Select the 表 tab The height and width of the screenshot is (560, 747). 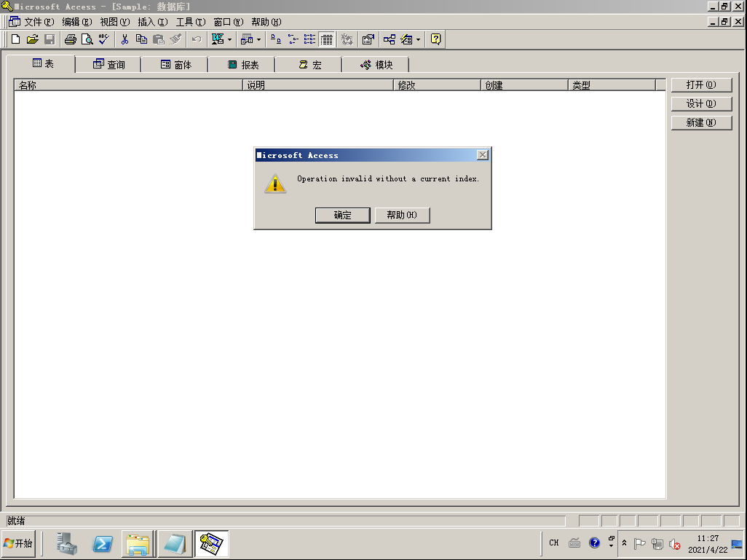coord(43,63)
